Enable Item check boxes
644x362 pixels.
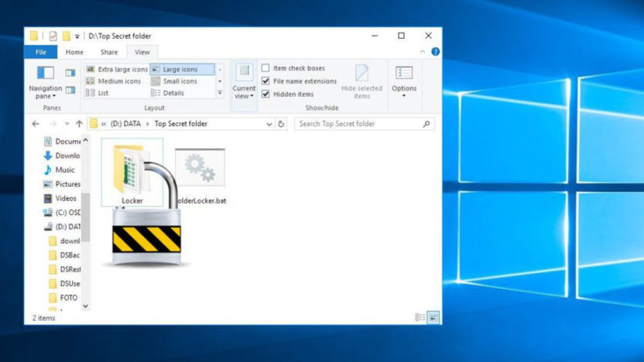[265, 68]
